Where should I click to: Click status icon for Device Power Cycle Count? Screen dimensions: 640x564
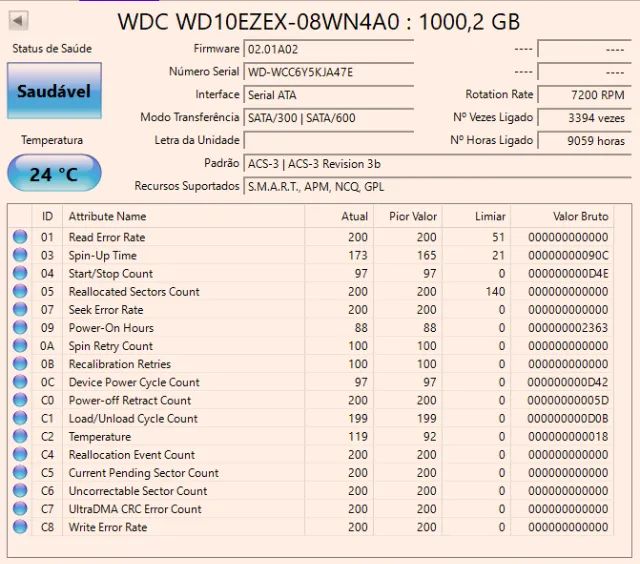(20, 382)
